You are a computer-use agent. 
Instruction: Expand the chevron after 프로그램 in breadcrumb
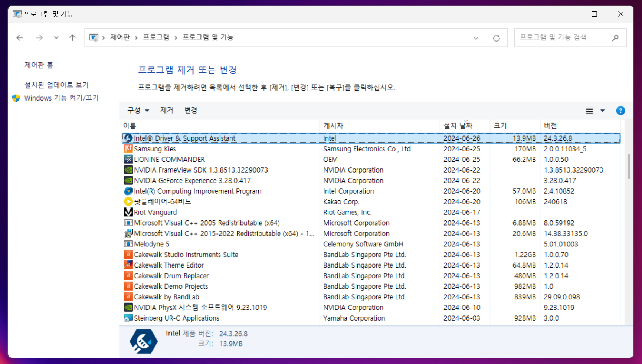tap(176, 37)
